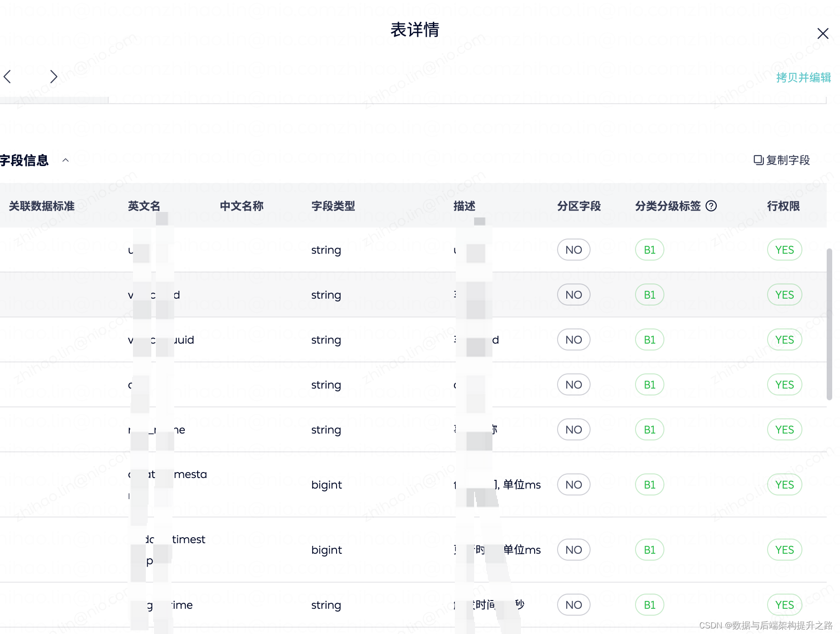
Task: Click the 字段信息 section heading
Action: click(x=24, y=160)
